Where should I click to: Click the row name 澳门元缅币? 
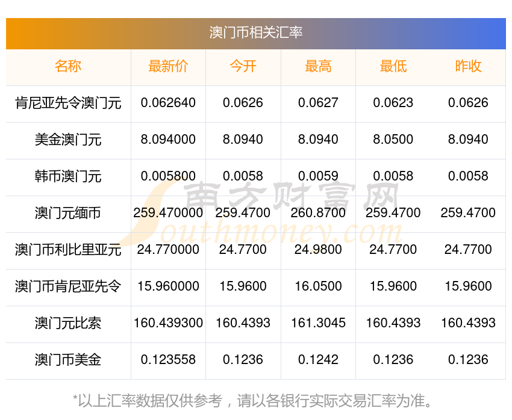click(x=68, y=213)
